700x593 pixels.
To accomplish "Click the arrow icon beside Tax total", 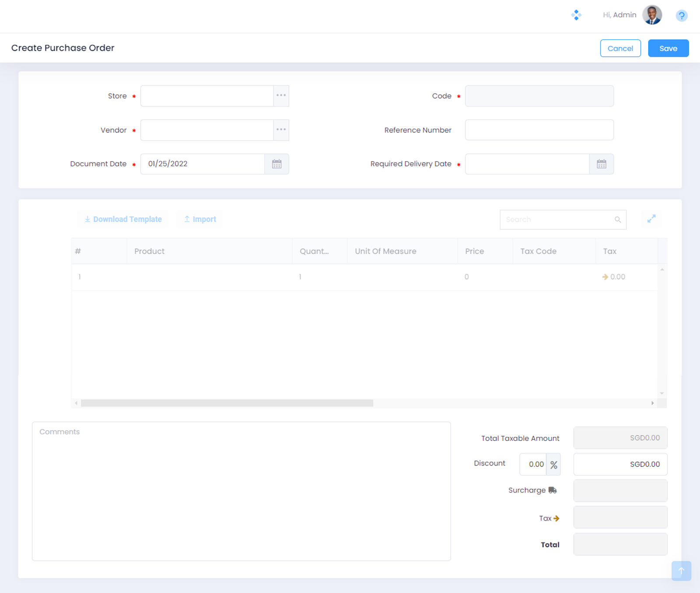I will [x=556, y=518].
